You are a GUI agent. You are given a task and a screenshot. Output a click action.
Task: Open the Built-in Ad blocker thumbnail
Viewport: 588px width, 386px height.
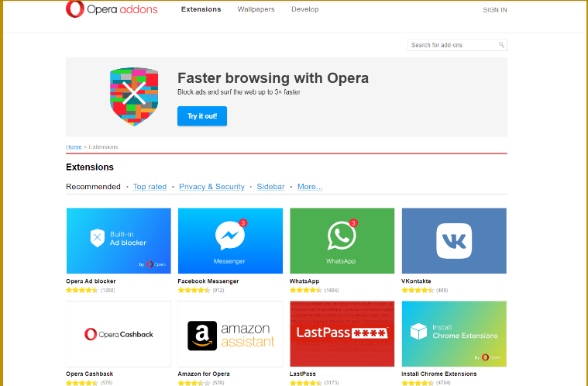point(119,241)
